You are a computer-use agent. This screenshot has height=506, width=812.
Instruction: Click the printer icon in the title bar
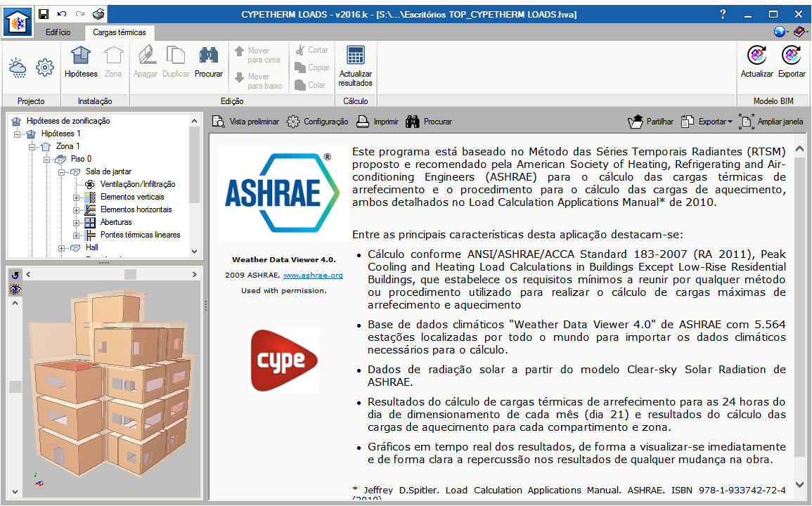pyautogui.click(x=98, y=14)
